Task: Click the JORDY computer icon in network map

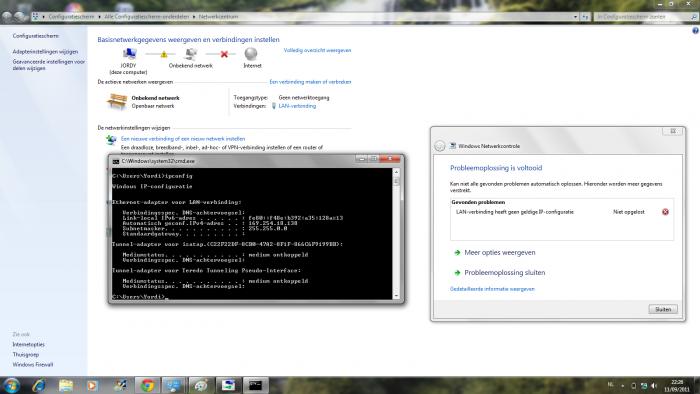Action: [129, 54]
